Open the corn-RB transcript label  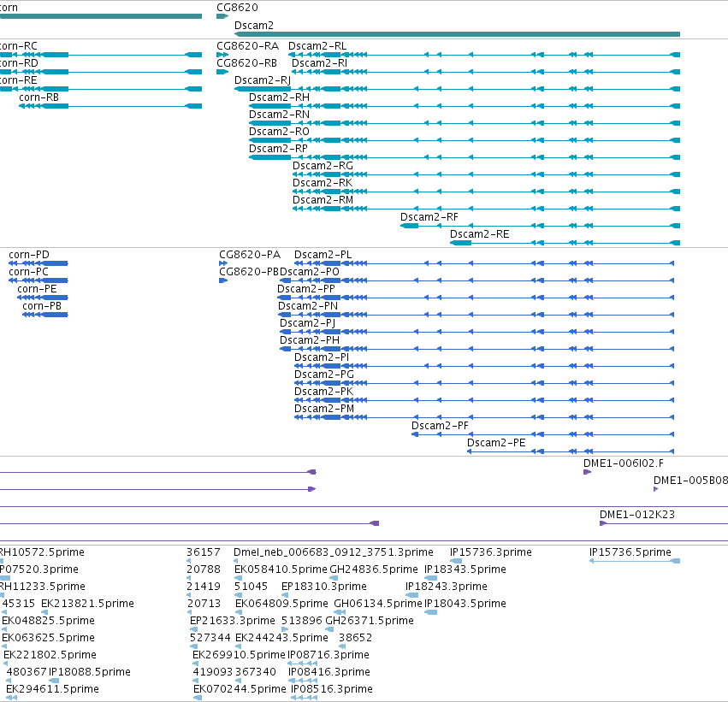tap(39, 97)
